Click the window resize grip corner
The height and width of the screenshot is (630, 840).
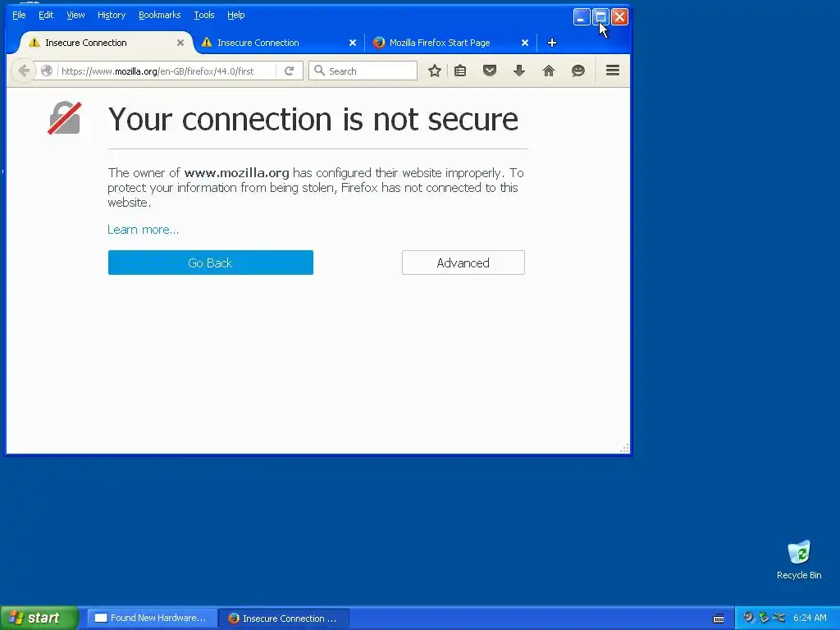(624, 449)
